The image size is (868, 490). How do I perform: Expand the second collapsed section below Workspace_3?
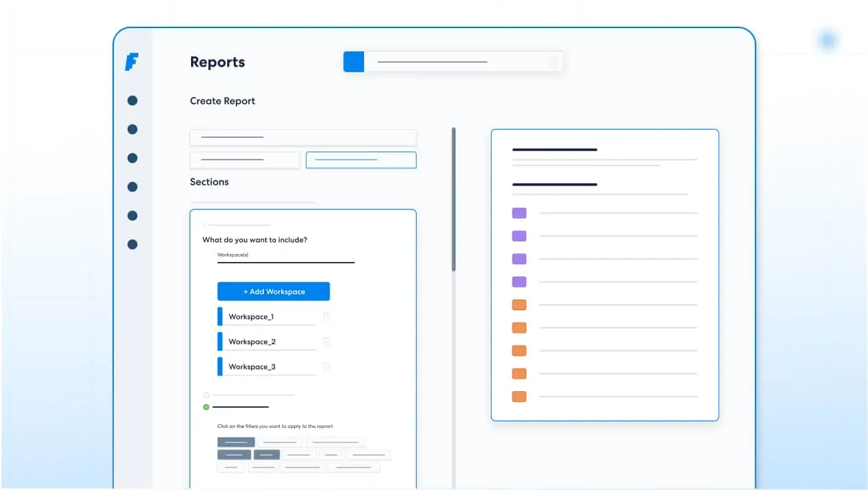pos(248,395)
